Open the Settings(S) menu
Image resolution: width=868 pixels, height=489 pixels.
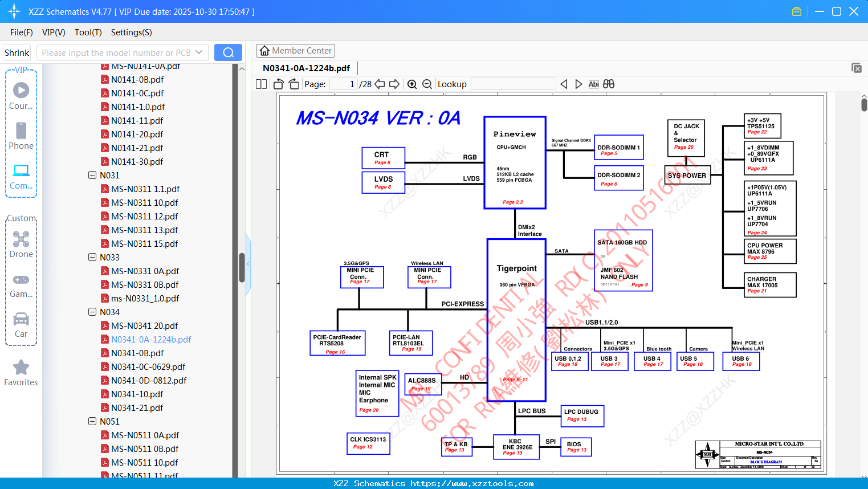[x=132, y=32]
